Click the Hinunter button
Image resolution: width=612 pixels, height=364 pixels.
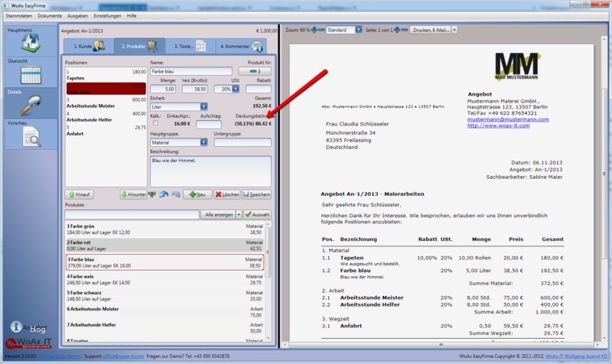pyautogui.click(x=133, y=194)
